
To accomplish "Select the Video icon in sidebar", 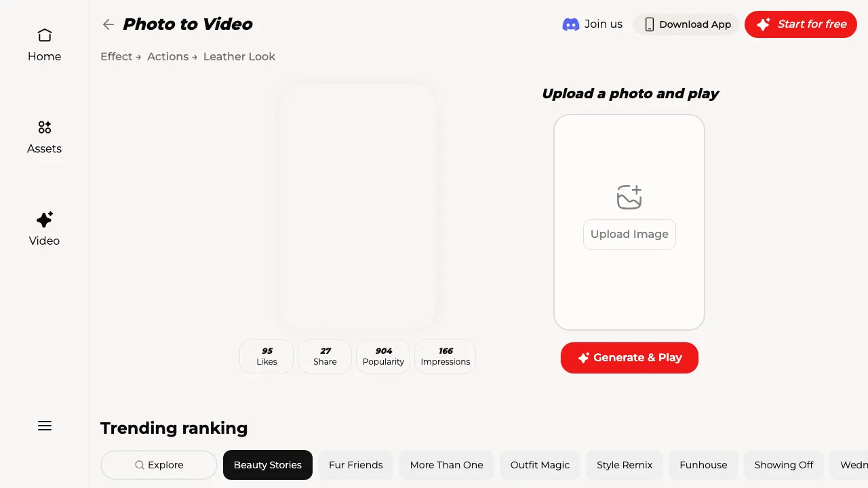I will click(44, 219).
